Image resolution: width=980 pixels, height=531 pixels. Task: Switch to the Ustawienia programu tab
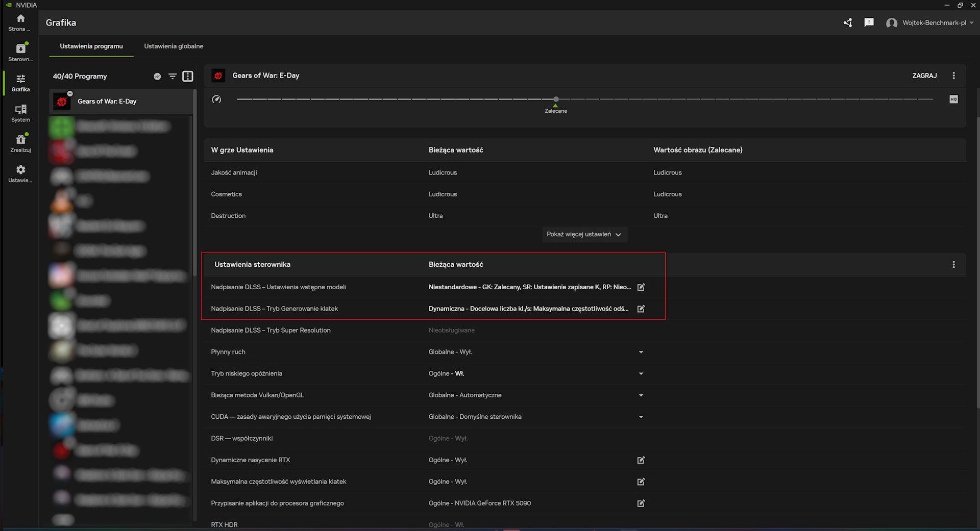[x=91, y=46]
